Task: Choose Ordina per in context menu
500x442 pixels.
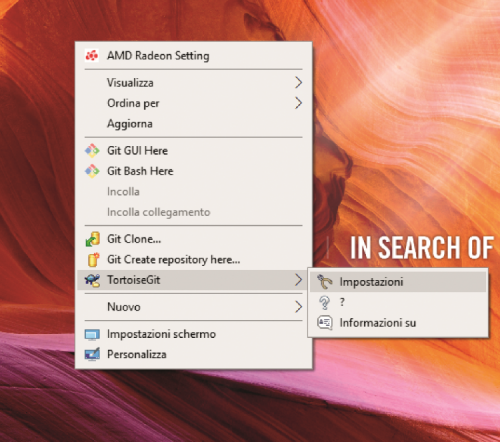Action: pyautogui.click(x=194, y=103)
